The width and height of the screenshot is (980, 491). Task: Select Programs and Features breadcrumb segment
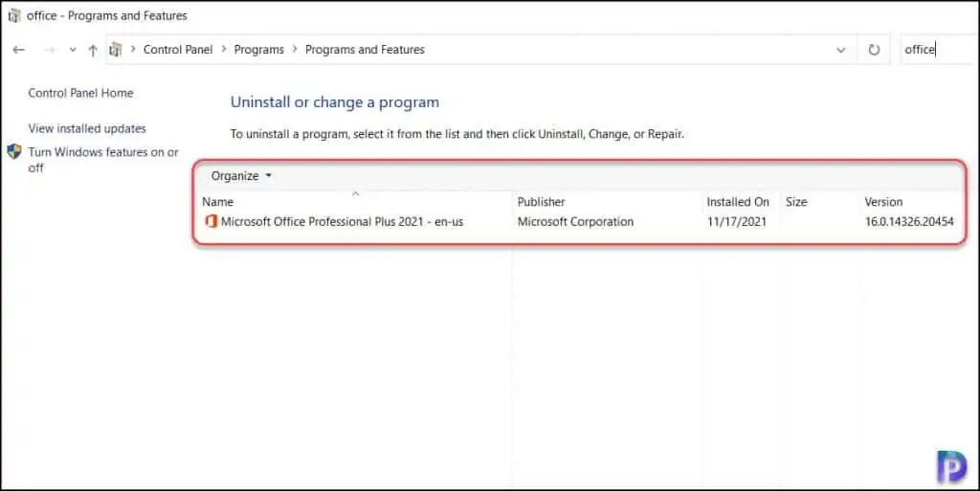click(x=365, y=50)
